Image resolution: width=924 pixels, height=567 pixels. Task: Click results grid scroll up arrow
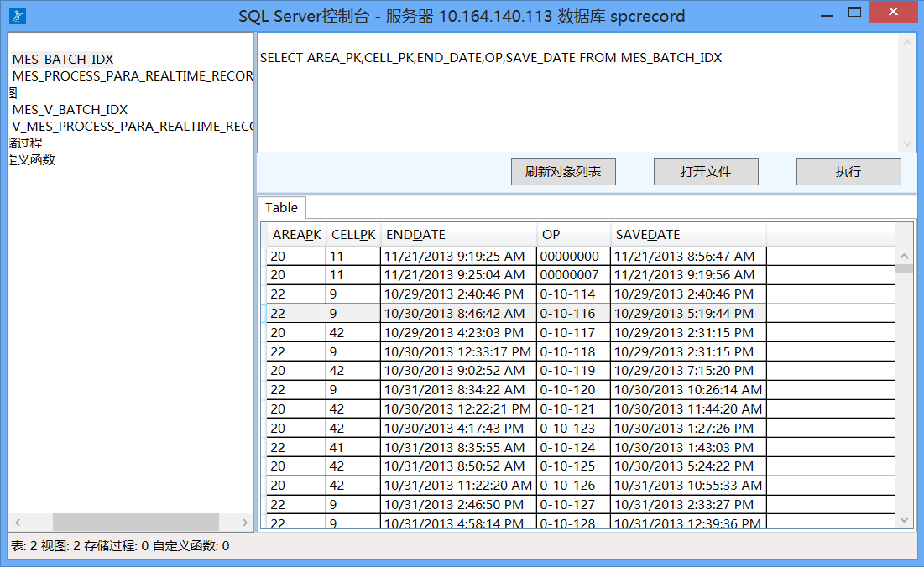(x=904, y=256)
